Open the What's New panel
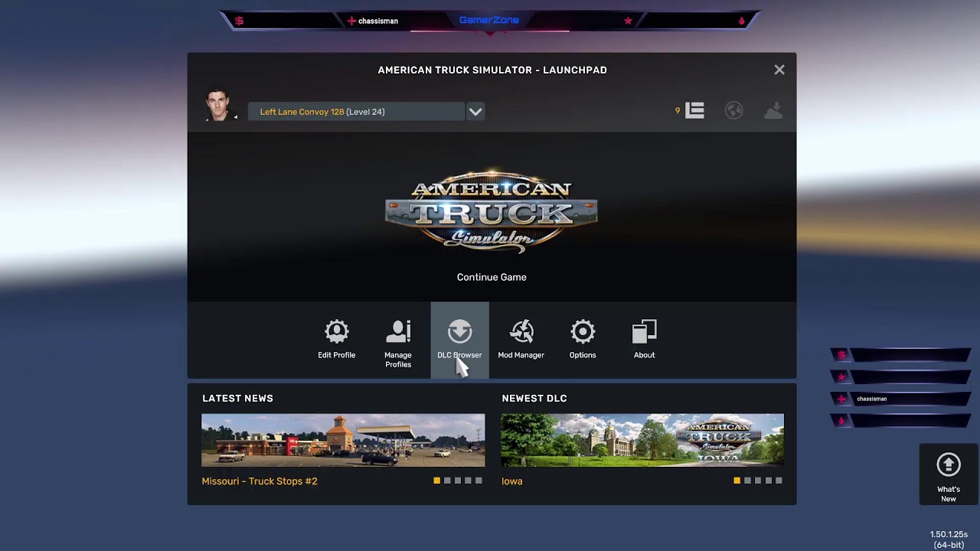Viewport: 980px width, 551px height. coord(949,475)
